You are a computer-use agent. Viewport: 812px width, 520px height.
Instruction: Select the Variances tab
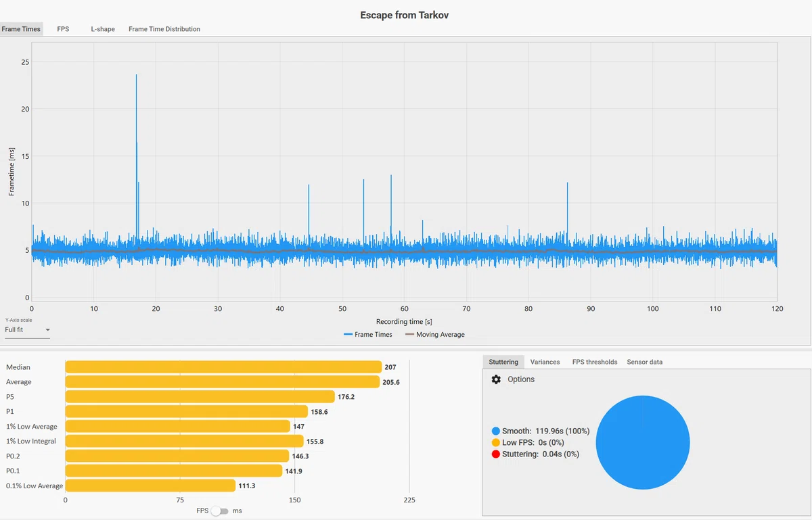[x=545, y=362]
